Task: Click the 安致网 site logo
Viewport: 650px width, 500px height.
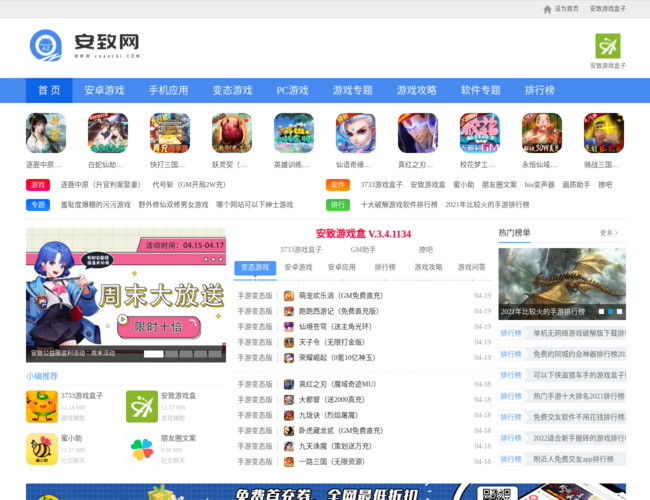Action: (86, 45)
